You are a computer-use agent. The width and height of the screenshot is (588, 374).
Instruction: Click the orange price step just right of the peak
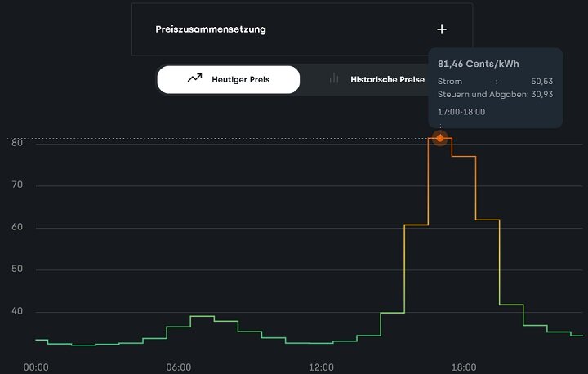point(463,156)
